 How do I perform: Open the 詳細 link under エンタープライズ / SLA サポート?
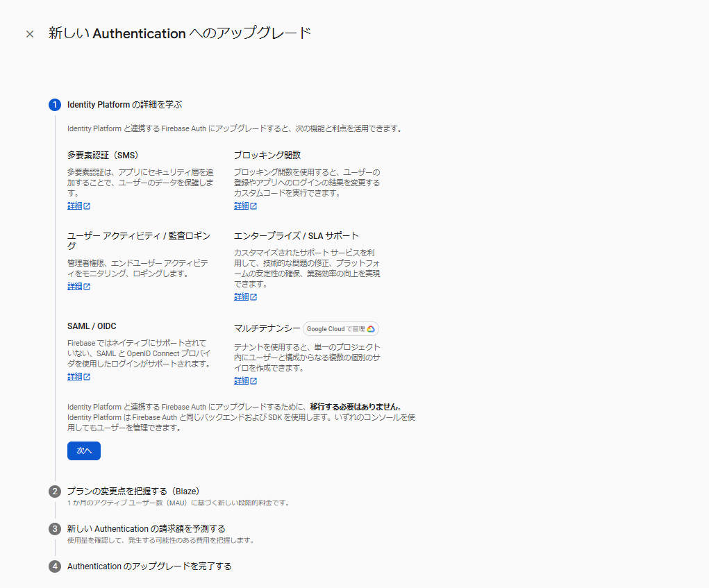tap(245, 296)
